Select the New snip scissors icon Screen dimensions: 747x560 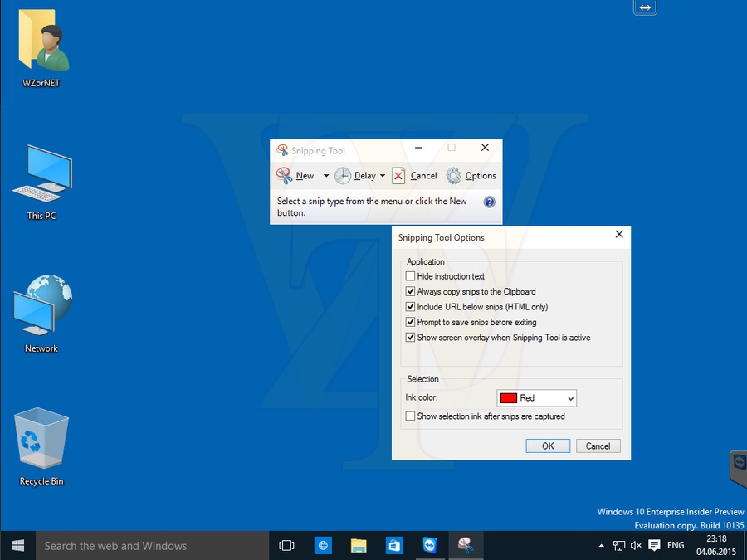tap(282, 176)
